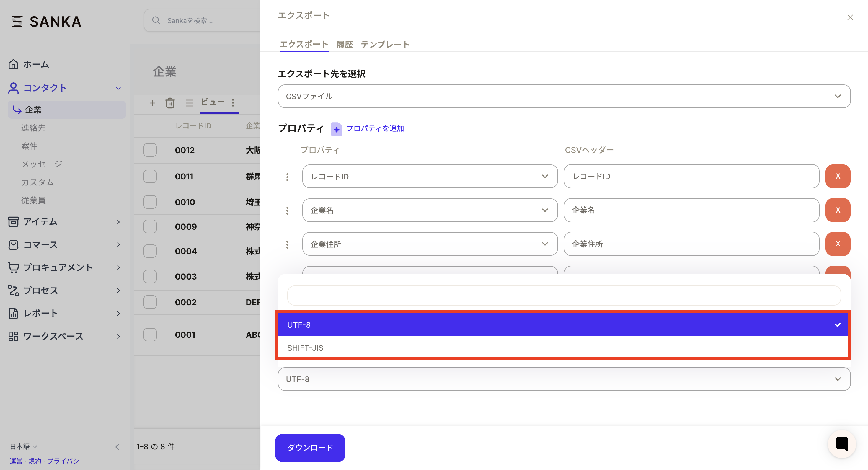Select the プロセス sidebar icon
Viewport: 868px width, 470px height.
click(x=13, y=290)
